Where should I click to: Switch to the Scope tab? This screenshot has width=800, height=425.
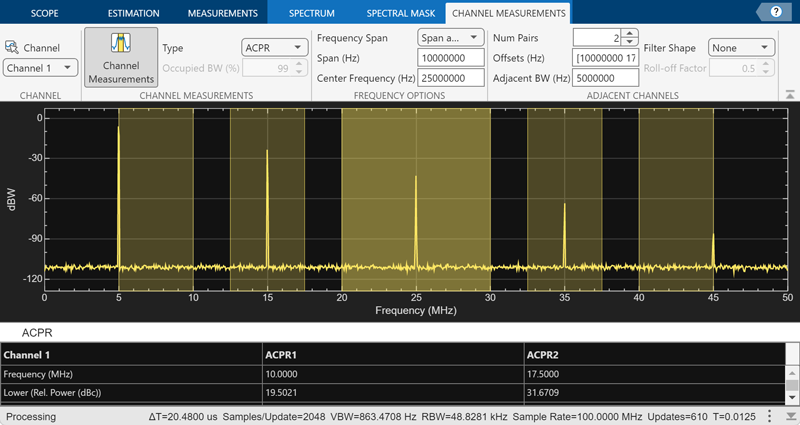(x=43, y=13)
